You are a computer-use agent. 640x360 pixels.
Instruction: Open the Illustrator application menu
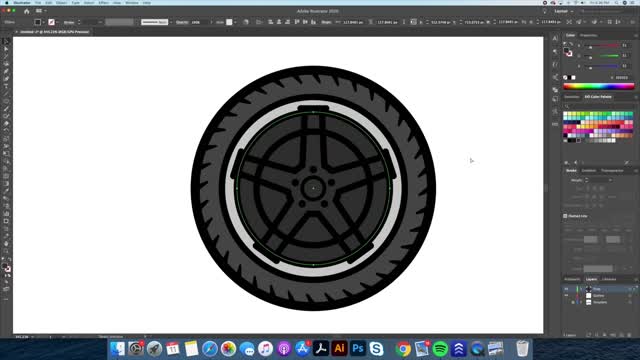pos(22,2)
